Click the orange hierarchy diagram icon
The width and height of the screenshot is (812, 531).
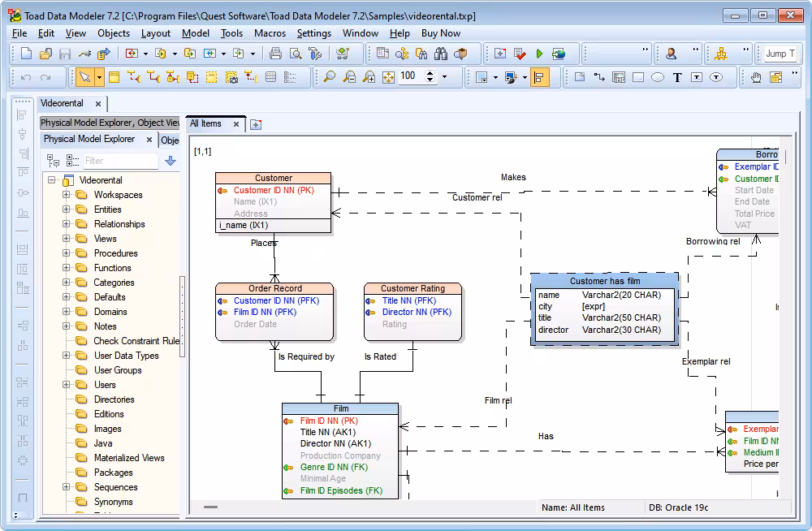(721, 54)
